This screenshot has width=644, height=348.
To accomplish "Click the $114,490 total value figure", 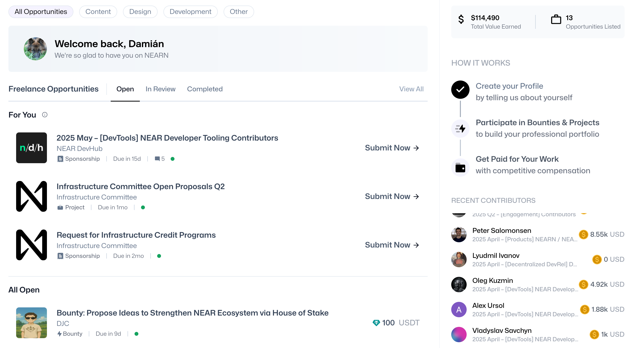I will click(x=485, y=18).
